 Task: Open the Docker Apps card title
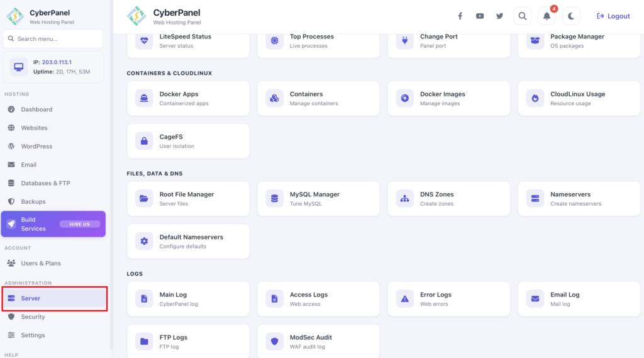[179, 94]
